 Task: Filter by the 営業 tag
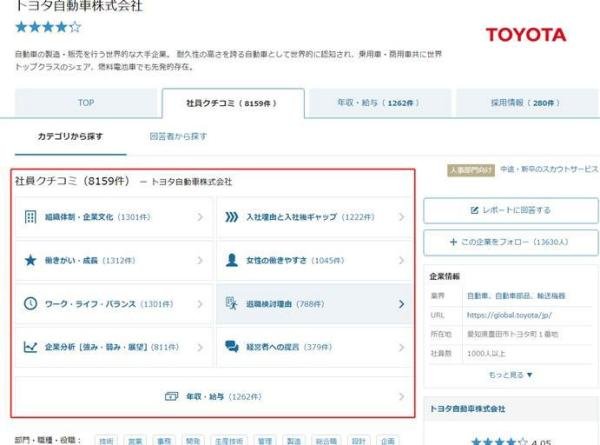pos(135,441)
